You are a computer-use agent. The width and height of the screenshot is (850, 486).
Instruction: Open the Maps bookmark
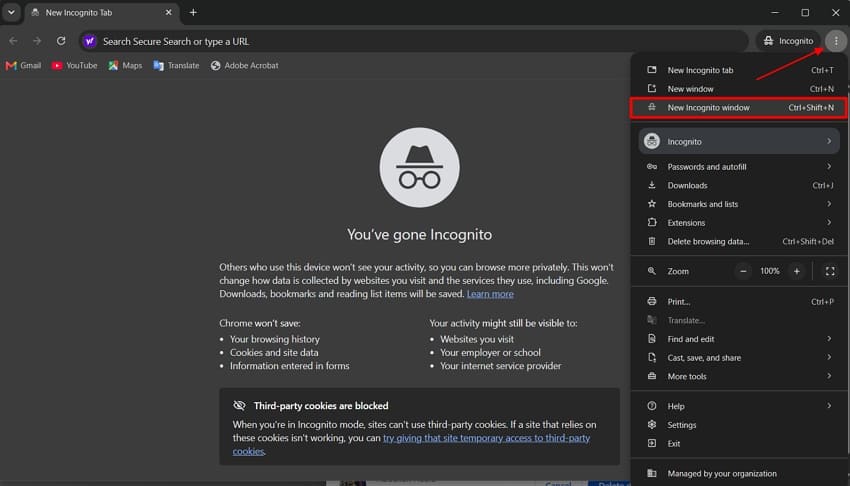click(125, 66)
